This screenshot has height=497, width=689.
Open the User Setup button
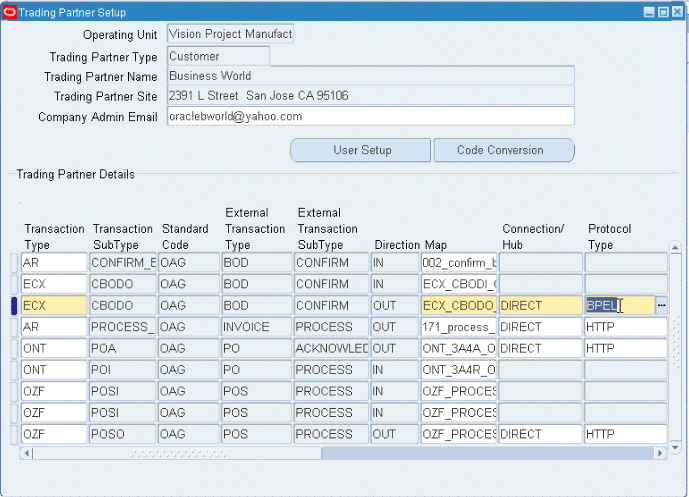coord(360,150)
